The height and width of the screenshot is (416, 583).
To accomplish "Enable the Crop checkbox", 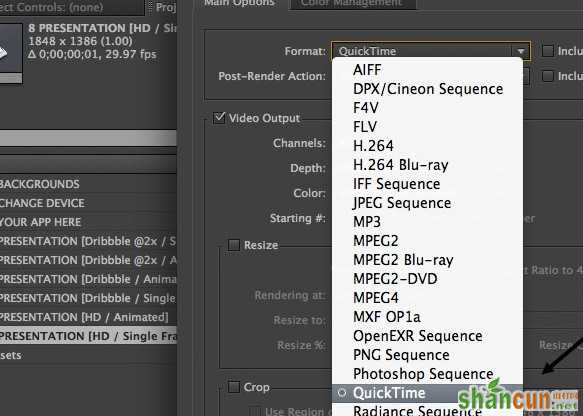I will pyautogui.click(x=233, y=387).
